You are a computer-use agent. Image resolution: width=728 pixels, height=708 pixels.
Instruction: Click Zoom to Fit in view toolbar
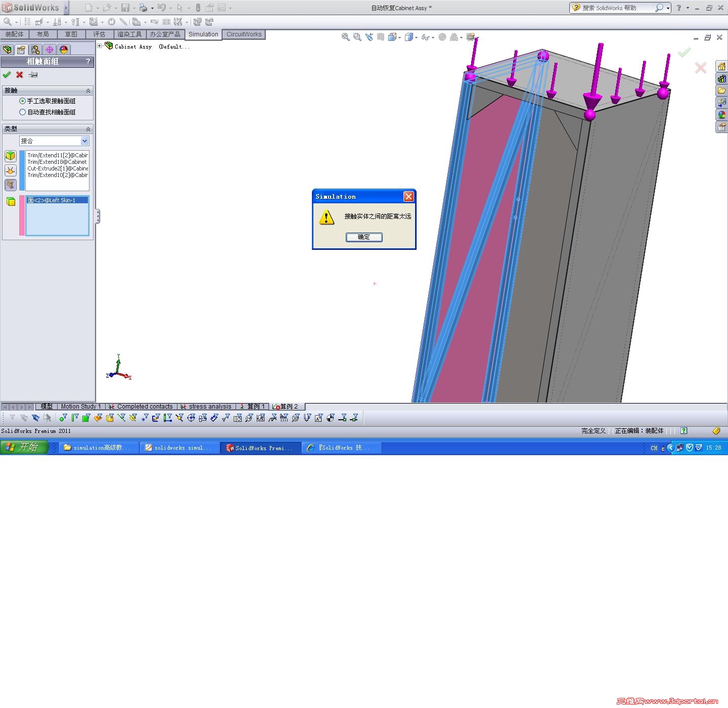346,37
